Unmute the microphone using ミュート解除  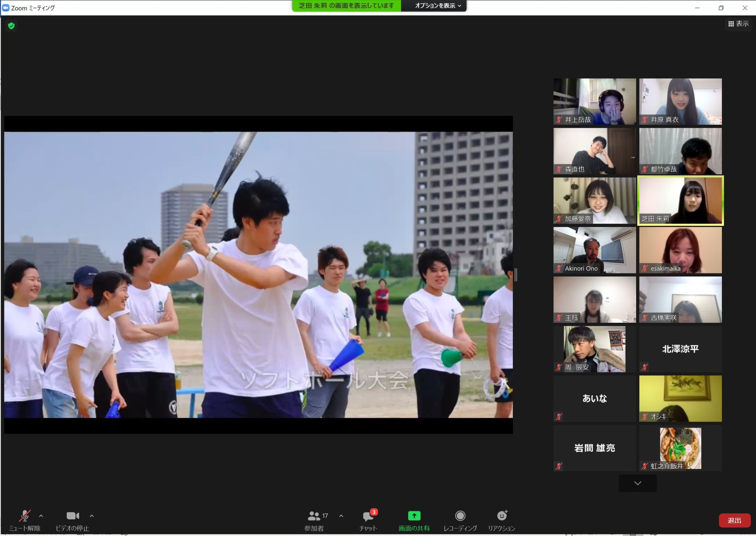(24, 516)
